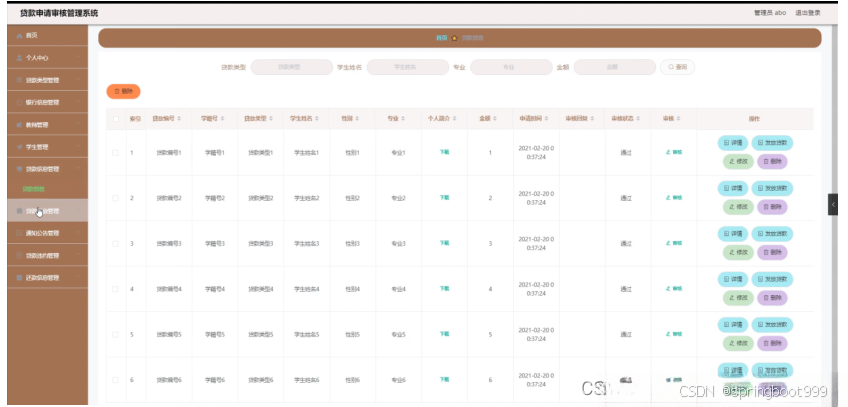The image size is (848, 407).
Task: Click 下载 link in row 2
Action: click(x=444, y=198)
